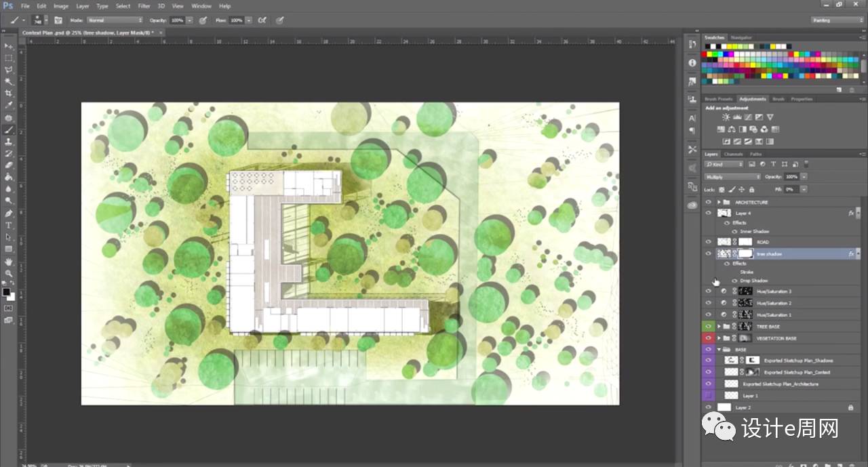The width and height of the screenshot is (868, 467).
Task: Expand the VEGETATION BASE group
Action: click(x=719, y=338)
